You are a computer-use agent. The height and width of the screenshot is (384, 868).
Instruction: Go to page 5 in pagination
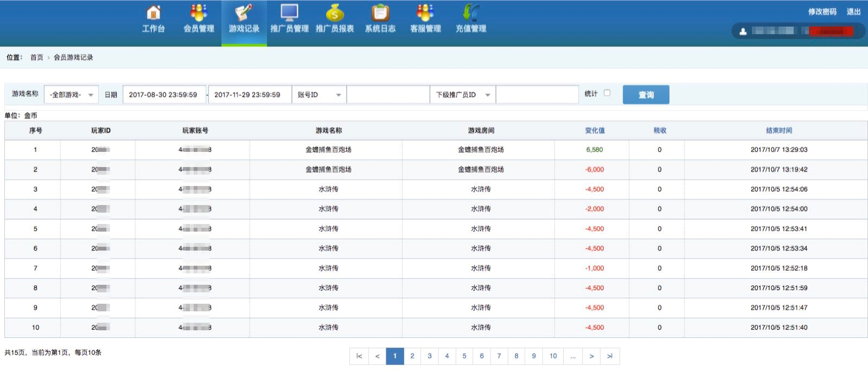click(464, 356)
